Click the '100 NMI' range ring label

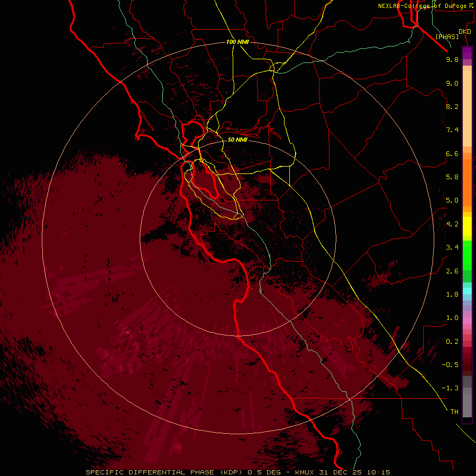237,42
